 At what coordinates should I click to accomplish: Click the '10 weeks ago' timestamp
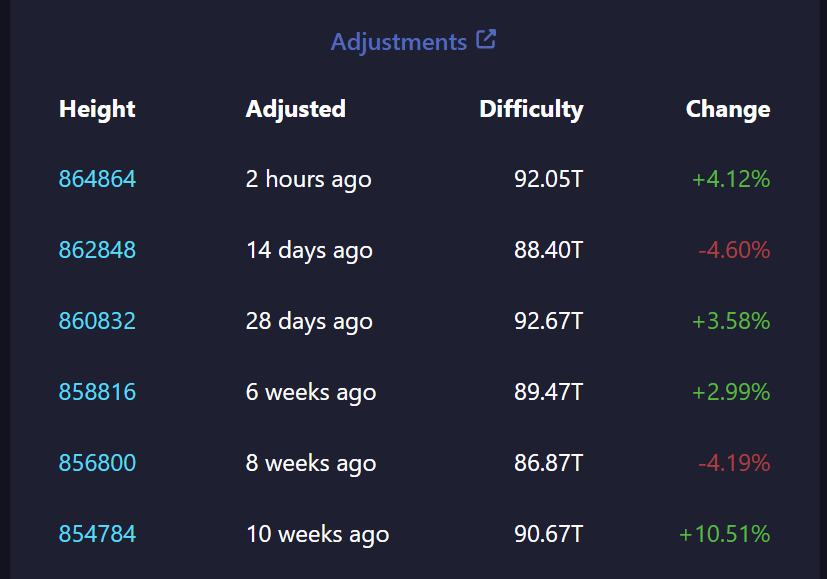click(x=317, y=534)
